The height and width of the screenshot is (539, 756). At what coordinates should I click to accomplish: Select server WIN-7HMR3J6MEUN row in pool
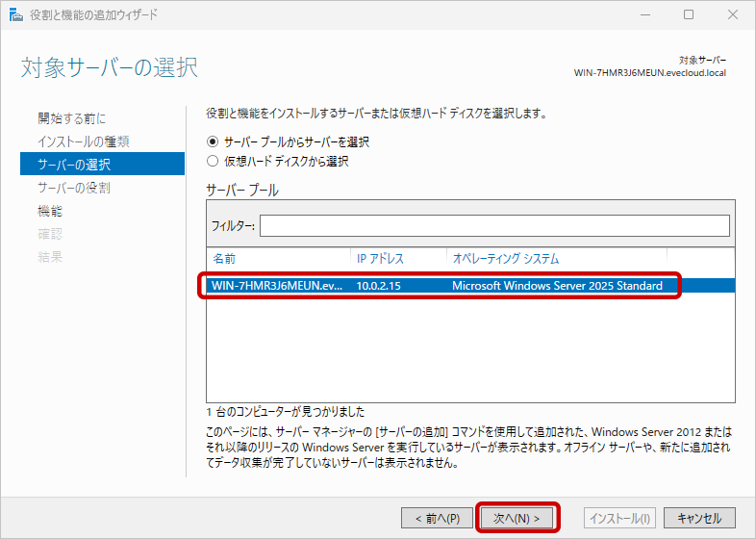click(439, 286)
